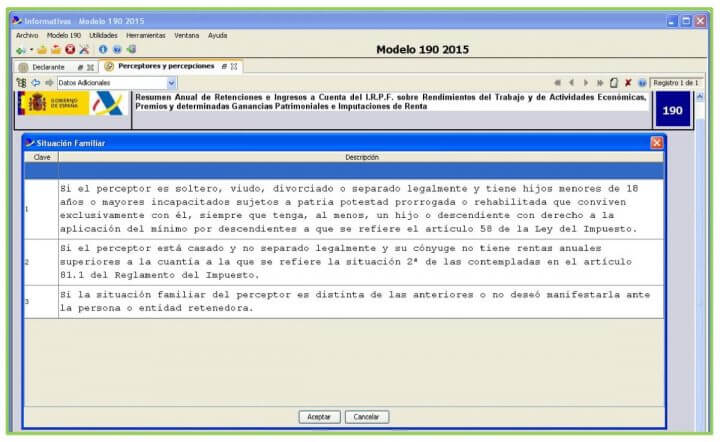Switch to the Declarante tab
The height and width of the screenshot is (442, 720).
tap(48, 67)
